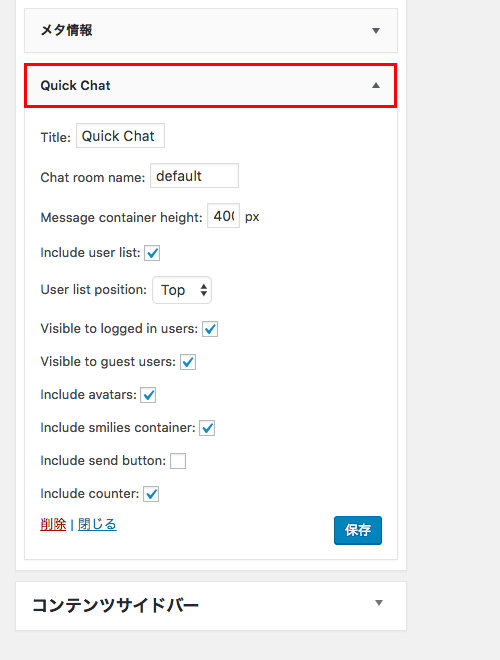
Task: Expand the メタ情報 widget arrow
Action: coord(376,31)
